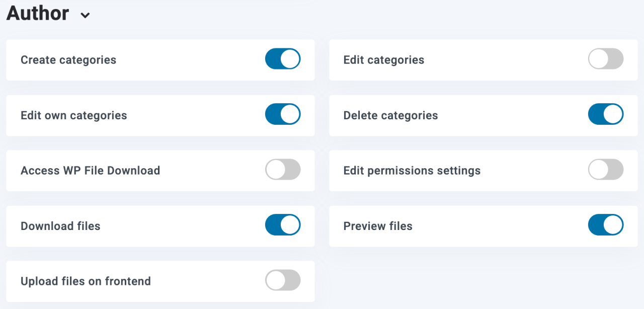Turn on Edit permissions settings toggle
The height and width of the screenshot is (309, 644).
(606, 170)
